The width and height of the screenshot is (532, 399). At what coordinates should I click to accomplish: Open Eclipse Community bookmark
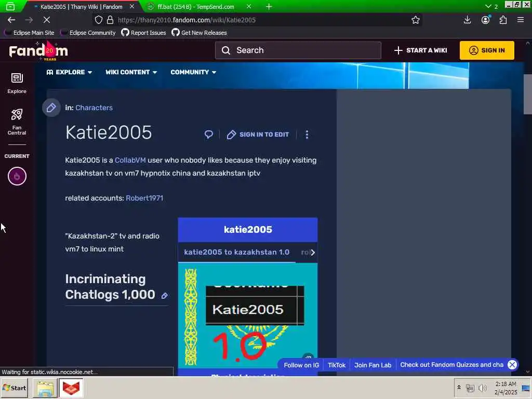(88, 33)
